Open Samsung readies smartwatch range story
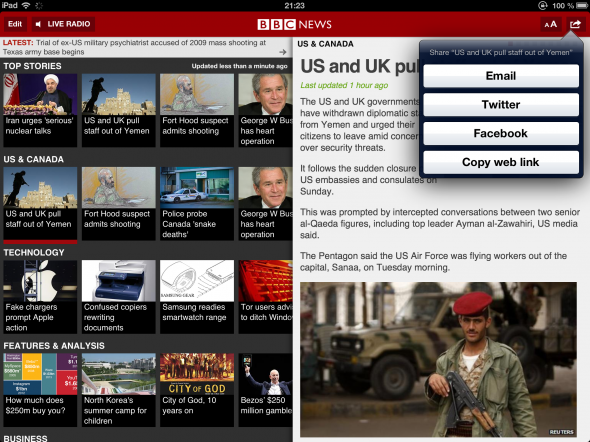Screen dimensions: 590x442 click(x=197, y=297)
